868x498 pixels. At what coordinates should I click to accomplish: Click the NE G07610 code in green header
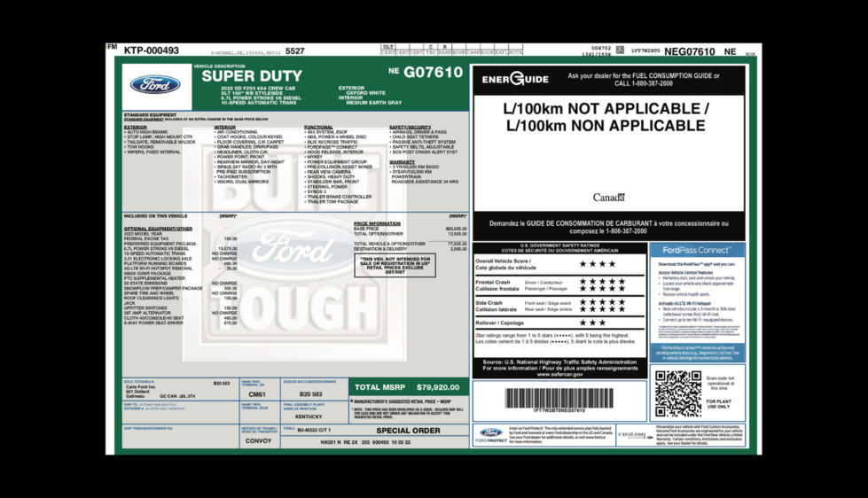point(426,72)
